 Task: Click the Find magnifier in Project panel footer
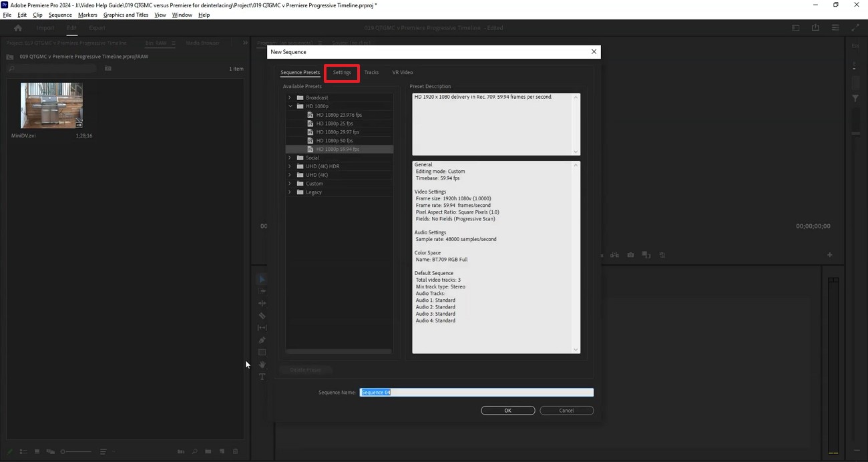click(x=194, y=452)
